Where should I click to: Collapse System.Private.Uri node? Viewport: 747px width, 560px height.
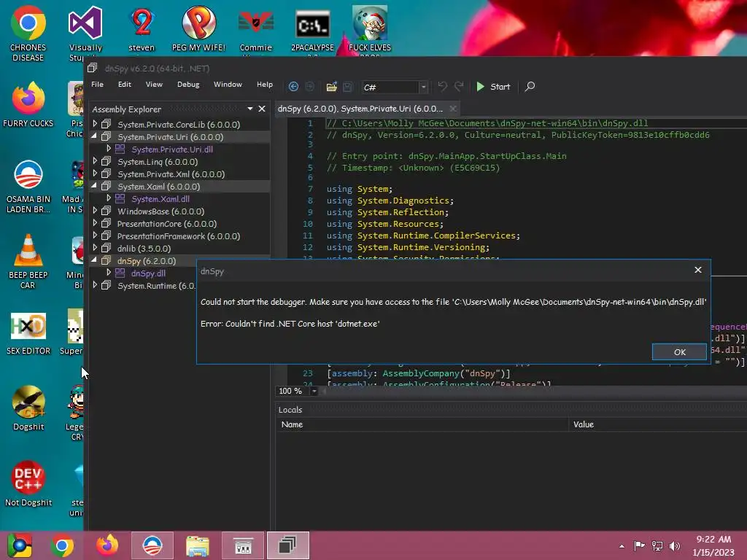click(x=94, y=136)
